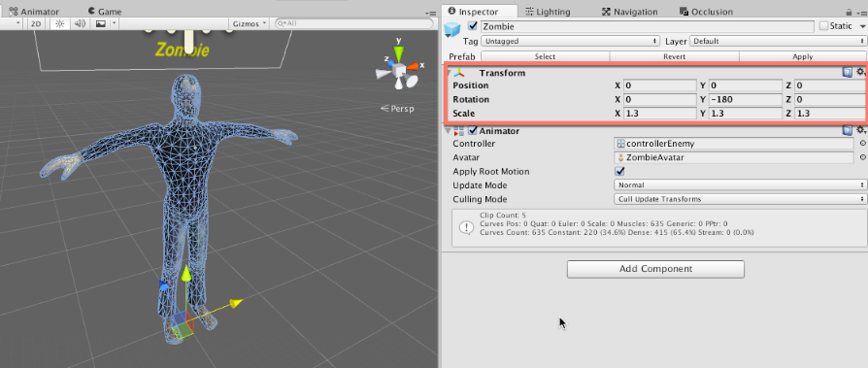Viewport: 868px width, 368px height.
Task: Open the Tag Untagged dropdown
Action: 570,41
